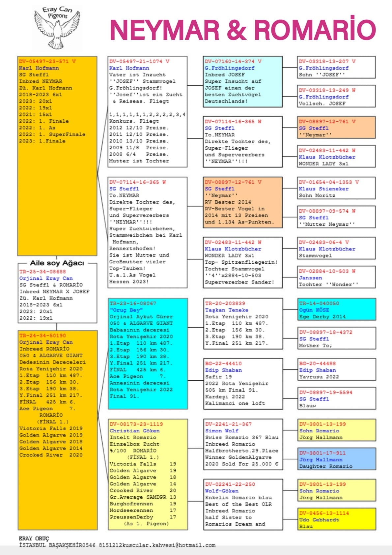392x555 pixels.
Task: Click breeder name Ogün KÖSE
Action: tap(314, 310)
